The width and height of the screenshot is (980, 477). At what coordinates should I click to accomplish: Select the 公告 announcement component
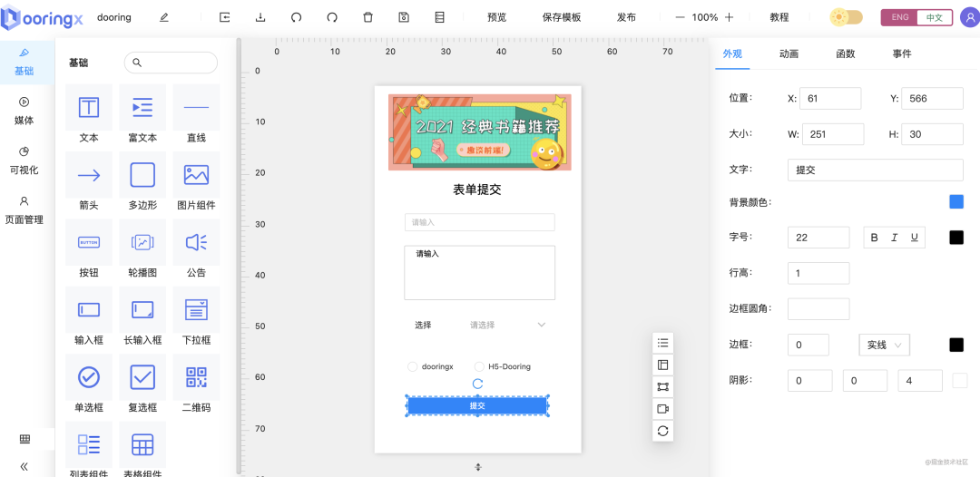(x=196, y=249)
